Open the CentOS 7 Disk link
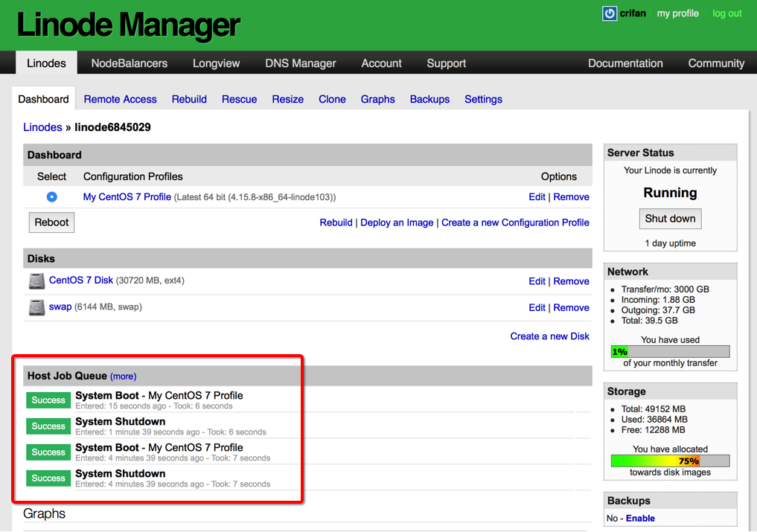 coord(81,280)
